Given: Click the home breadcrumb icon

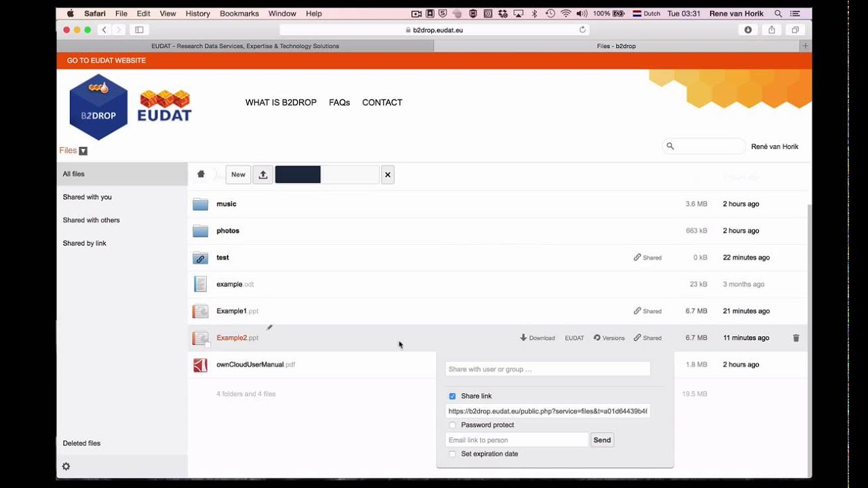Looking at the screenshot, I should [201, 174].
